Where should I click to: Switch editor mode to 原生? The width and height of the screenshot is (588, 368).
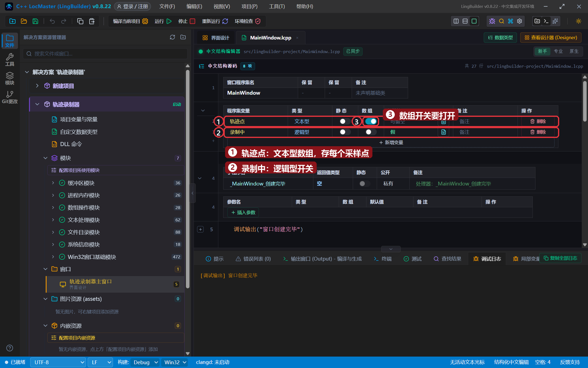574,51
